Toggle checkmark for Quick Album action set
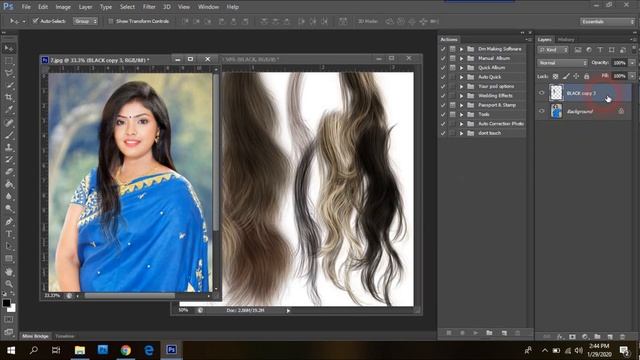The width and height of the screenshot is (640, 360). pos(443,67)
